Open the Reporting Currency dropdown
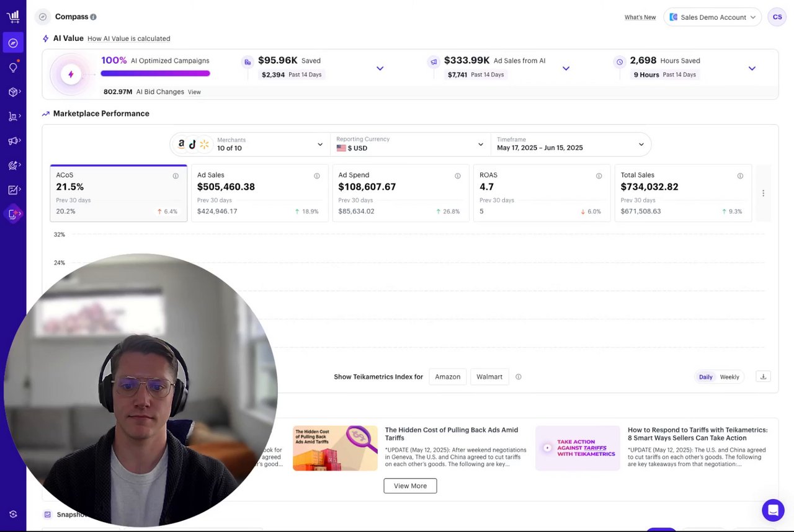 pos(410,144)
